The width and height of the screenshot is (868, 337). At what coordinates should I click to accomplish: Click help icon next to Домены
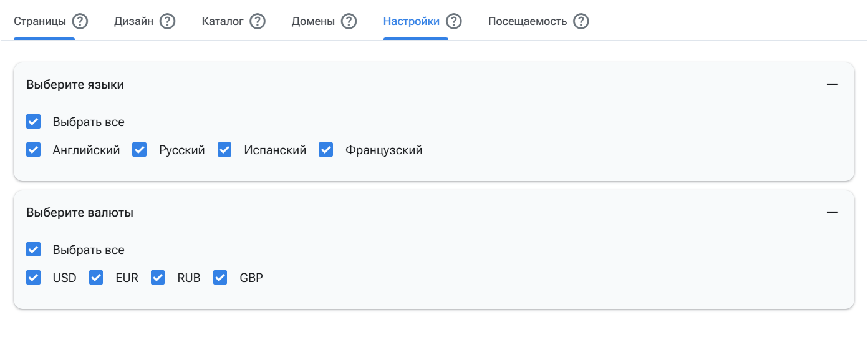[349, 21]
